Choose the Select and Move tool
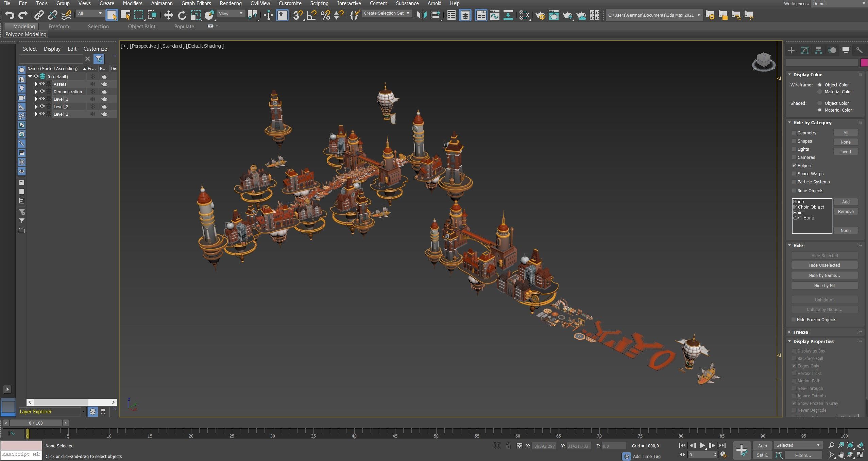 [x=168, y=15]
